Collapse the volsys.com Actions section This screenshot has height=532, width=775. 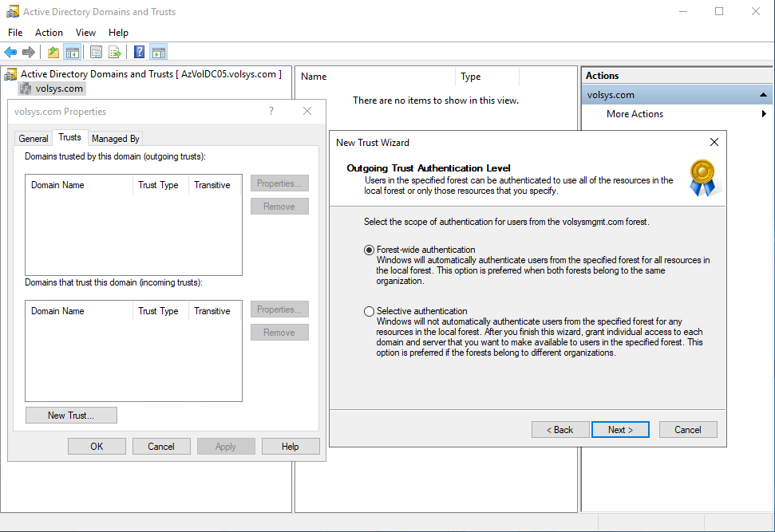tap(764, 95)
